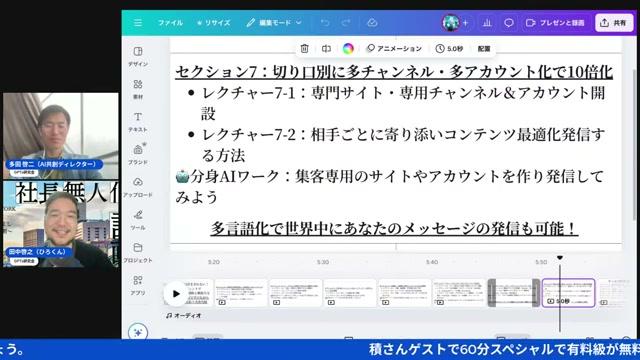Click the 5:30 timeline ruler mark

point(323,262)
